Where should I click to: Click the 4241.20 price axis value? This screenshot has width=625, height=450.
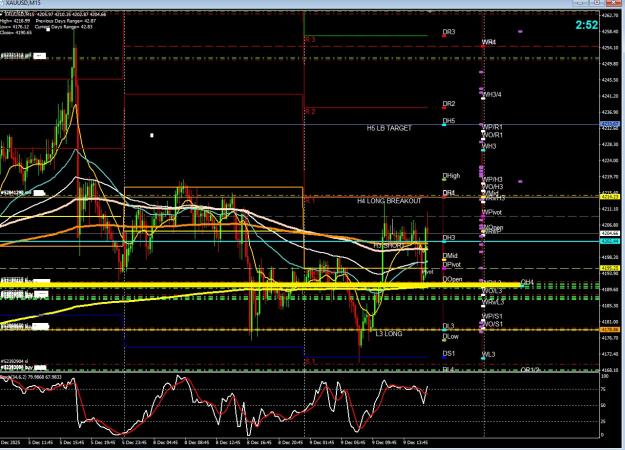coord(611,96)
